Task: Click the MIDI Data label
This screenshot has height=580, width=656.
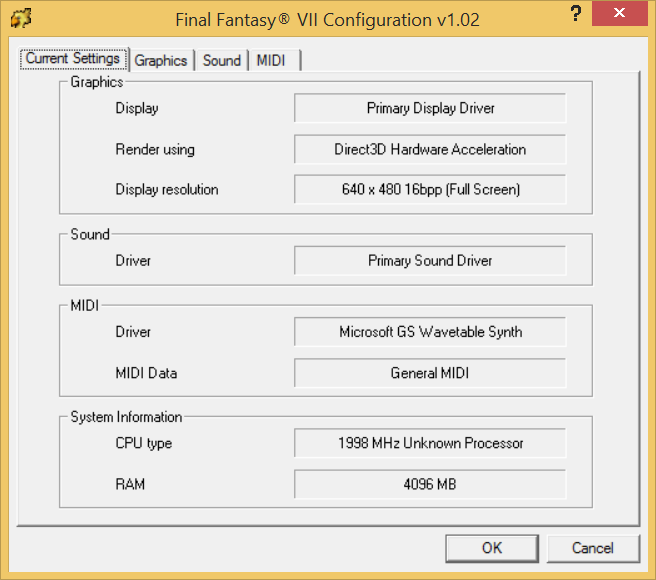Action: [x=146, y=373]
